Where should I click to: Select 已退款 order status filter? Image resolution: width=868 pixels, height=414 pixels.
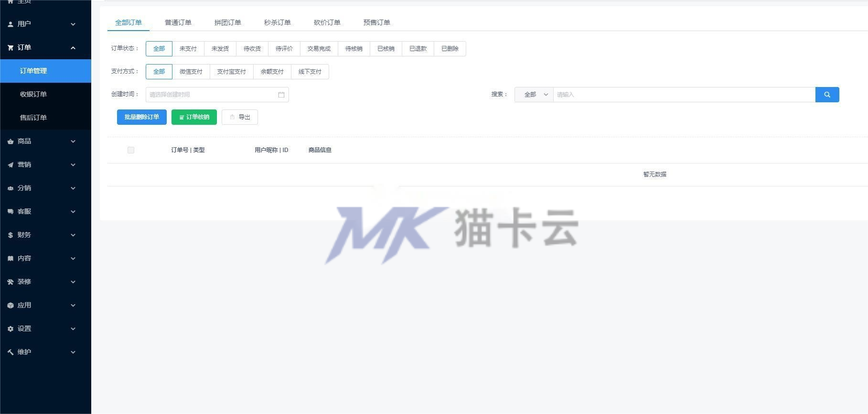pos(418,49)
